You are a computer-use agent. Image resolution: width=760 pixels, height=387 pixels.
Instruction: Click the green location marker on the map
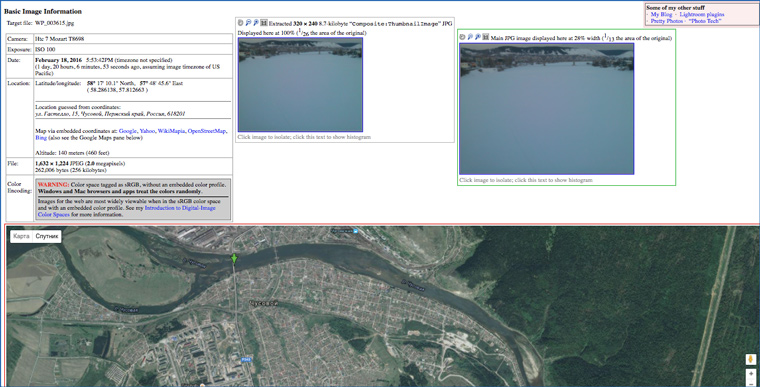pyautogui.click(x=234, y=258)
